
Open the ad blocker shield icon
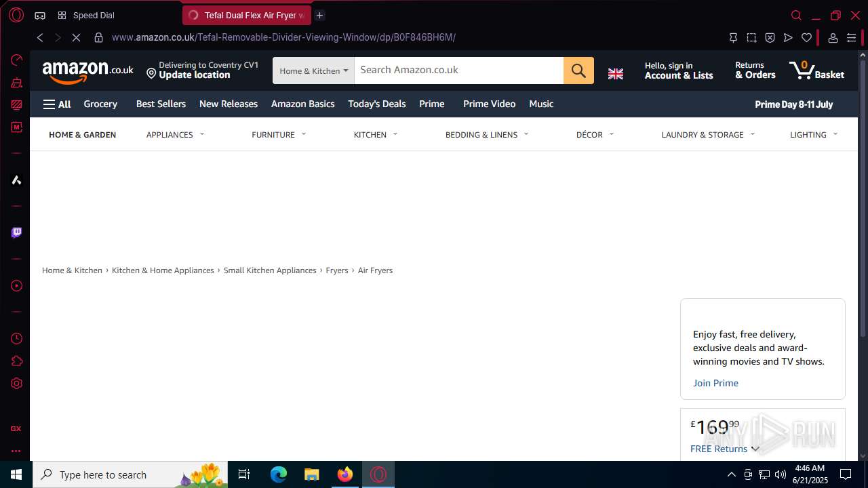pyautogui.click(x=770, y=37)
